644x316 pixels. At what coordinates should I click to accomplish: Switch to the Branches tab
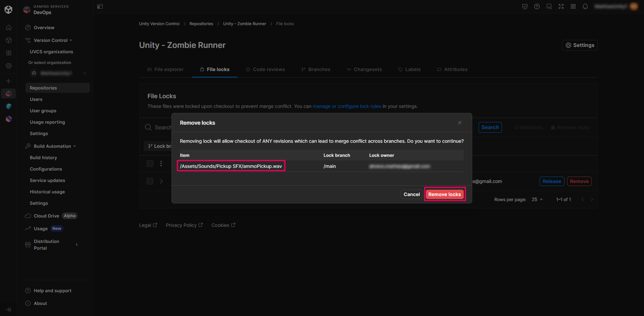[316, 69]
